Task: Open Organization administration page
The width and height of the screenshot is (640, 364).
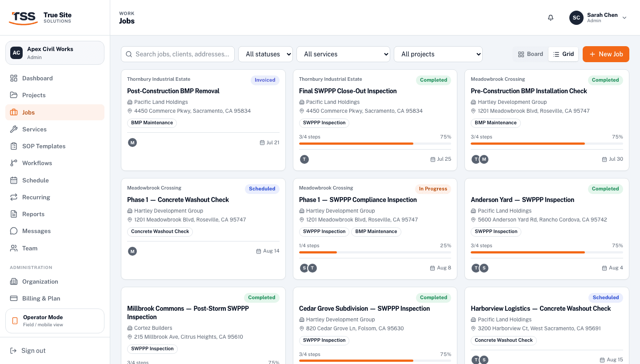Action: coord(55,281)
